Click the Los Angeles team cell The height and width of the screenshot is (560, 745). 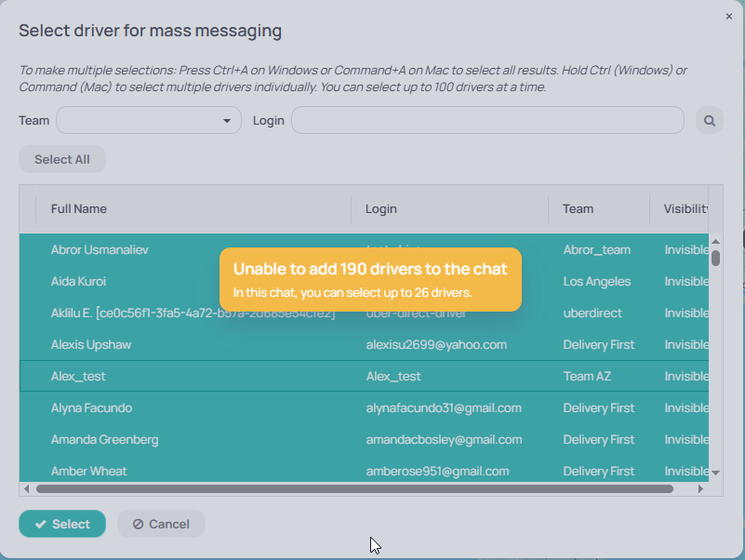pyautogui.click(x=597, y=282)
